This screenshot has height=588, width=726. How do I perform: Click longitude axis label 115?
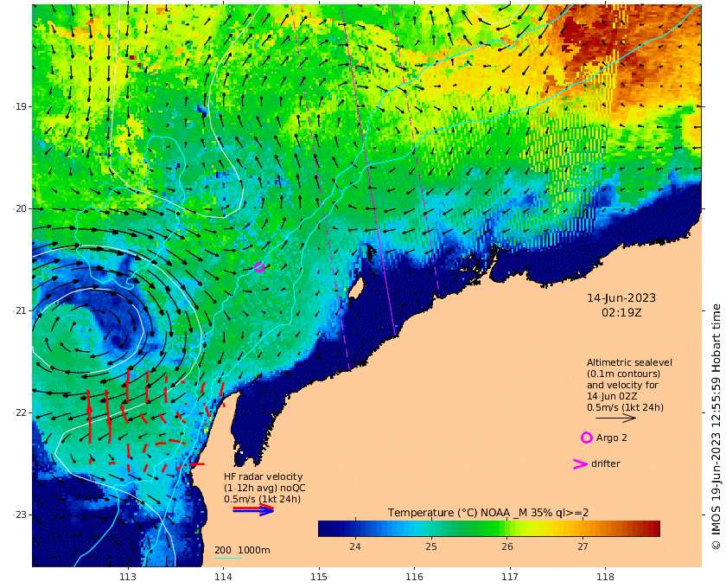pyautogui.click(x=319, y=577)
